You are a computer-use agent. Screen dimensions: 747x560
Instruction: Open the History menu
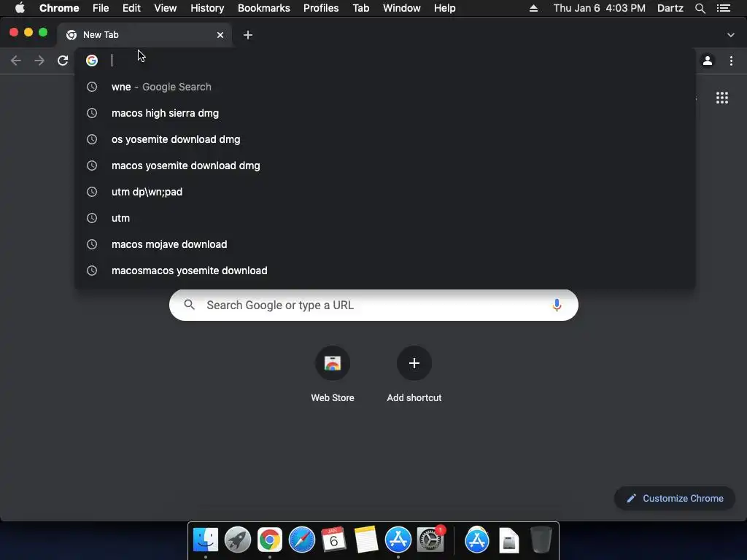coord(207,8)
